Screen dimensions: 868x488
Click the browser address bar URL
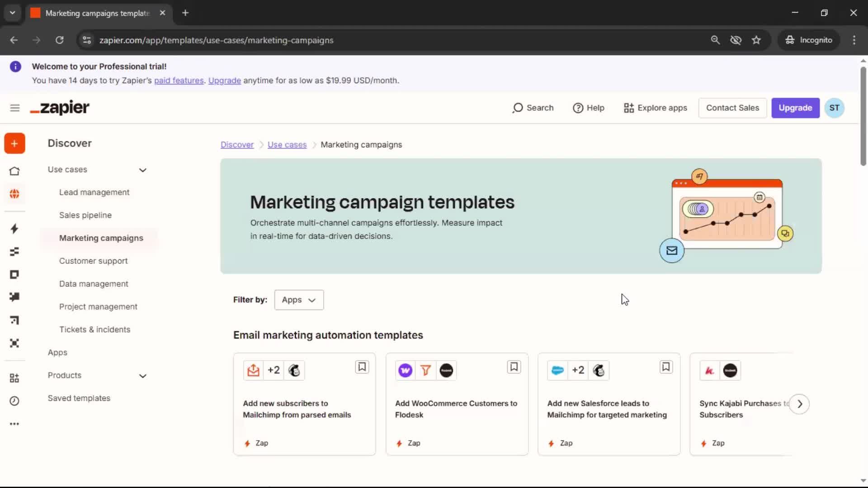pyautogui.click(x=216, y=40)
